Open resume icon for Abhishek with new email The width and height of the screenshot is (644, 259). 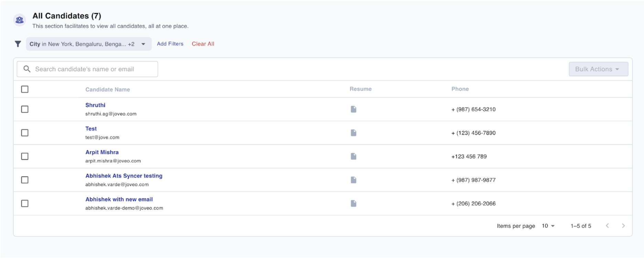[353, 203]
